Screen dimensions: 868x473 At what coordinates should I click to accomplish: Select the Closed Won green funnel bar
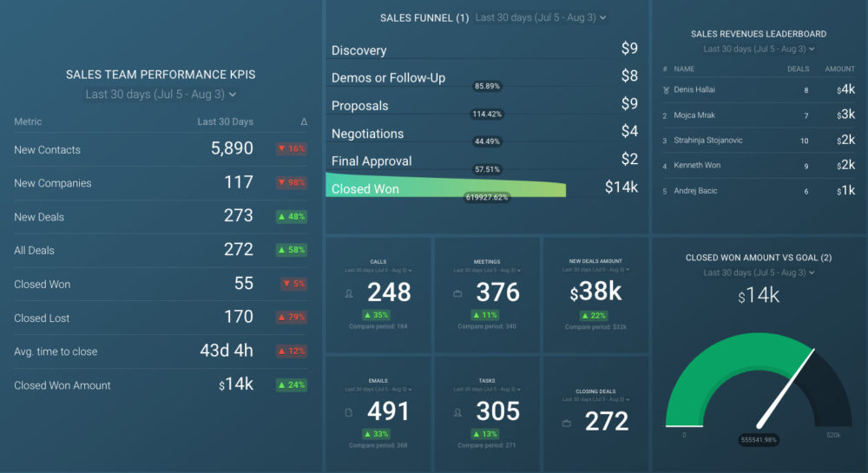445,187
